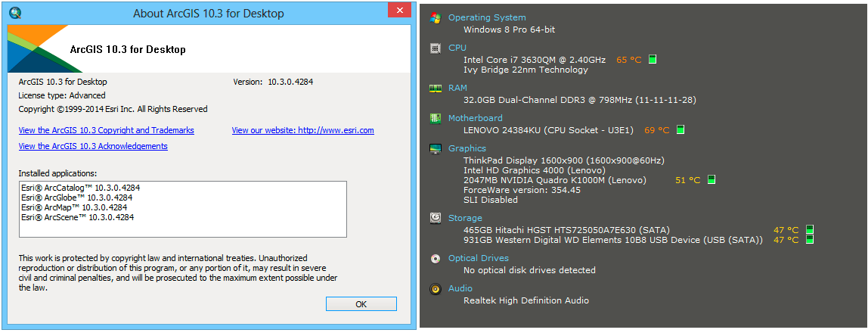Click the 32.0GB Dual-Channel DDR3 text
The width and height of the screenshot is (868, 336).
[x=580, y=101]
